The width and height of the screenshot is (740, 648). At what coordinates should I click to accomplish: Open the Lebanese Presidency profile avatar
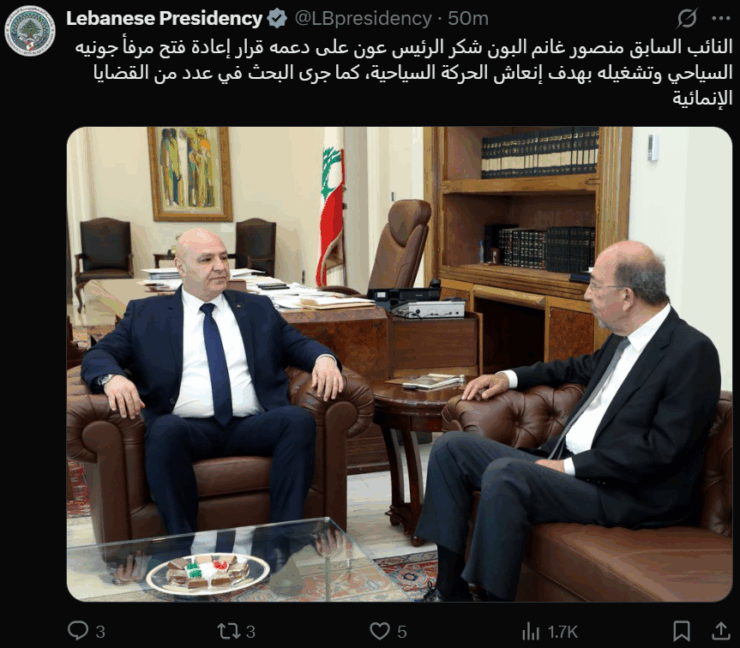(30, 31)
